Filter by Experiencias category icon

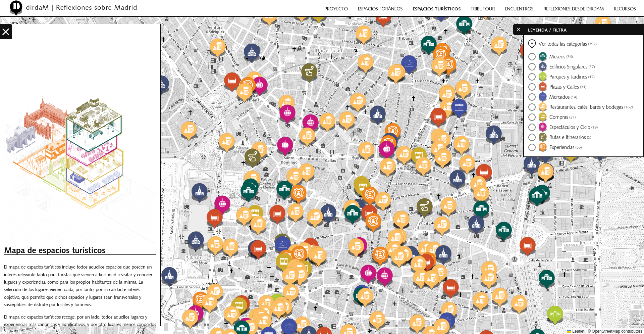[x=542, y=147]
